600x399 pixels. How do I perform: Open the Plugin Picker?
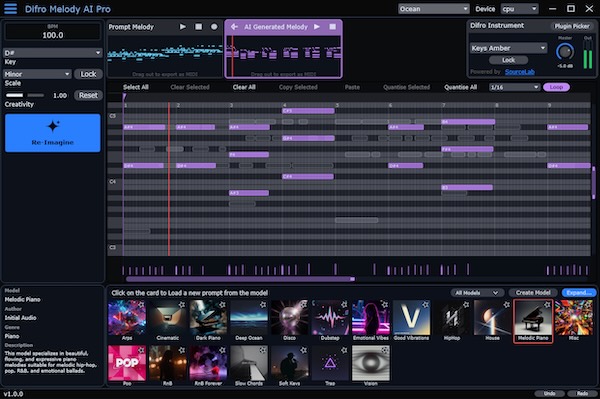click(x=572, y=26)
